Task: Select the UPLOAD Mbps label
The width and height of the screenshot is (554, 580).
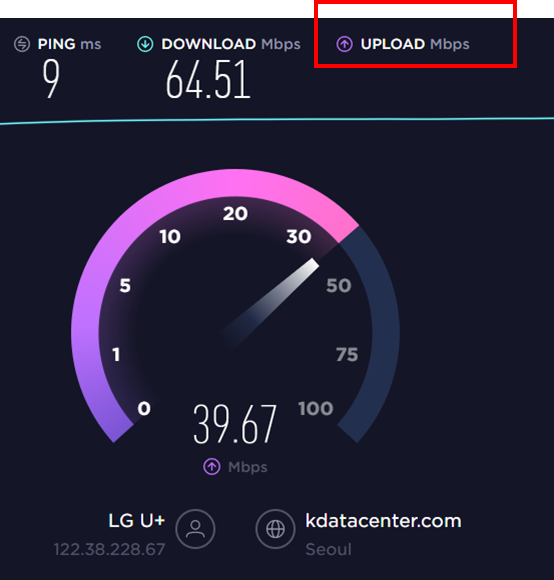Action: 415,44
